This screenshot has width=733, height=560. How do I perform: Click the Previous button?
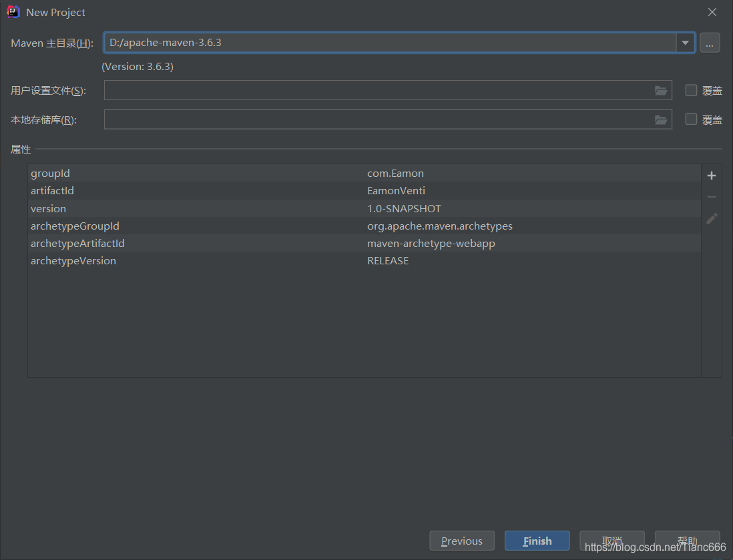tap(462, 541)
